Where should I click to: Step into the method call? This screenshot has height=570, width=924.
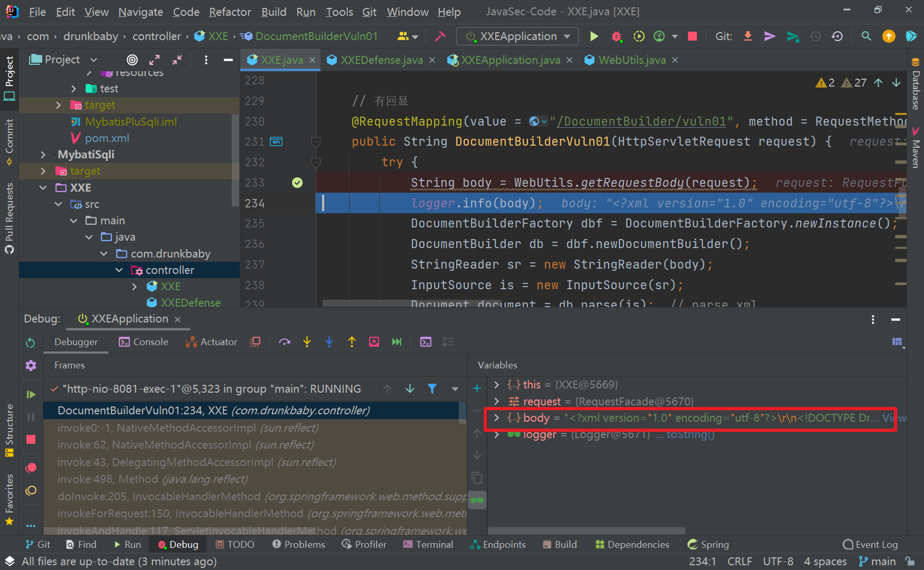point(307,341)
